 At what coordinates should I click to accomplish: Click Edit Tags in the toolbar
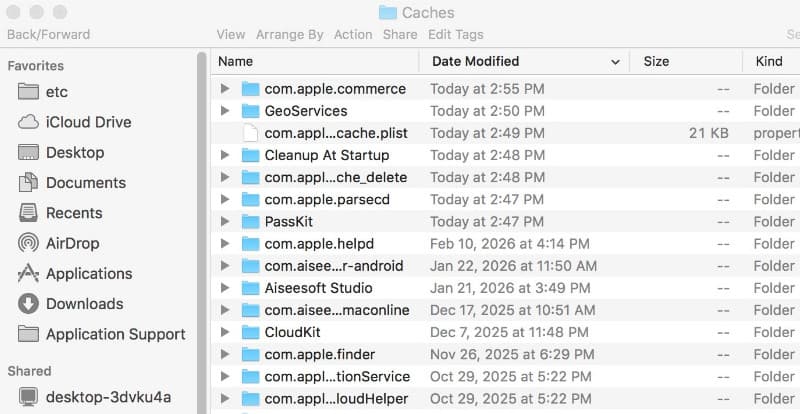[x=456, y=35]
